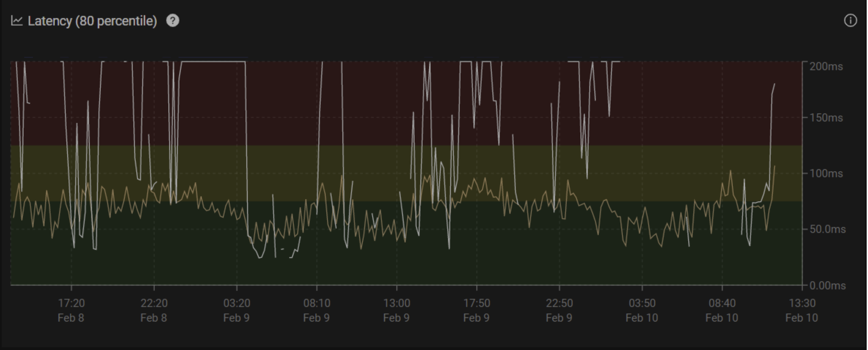868x350 pixels.
Task: Click the 08:40 Feb 10 time label
Action: (x=722, y=310)
